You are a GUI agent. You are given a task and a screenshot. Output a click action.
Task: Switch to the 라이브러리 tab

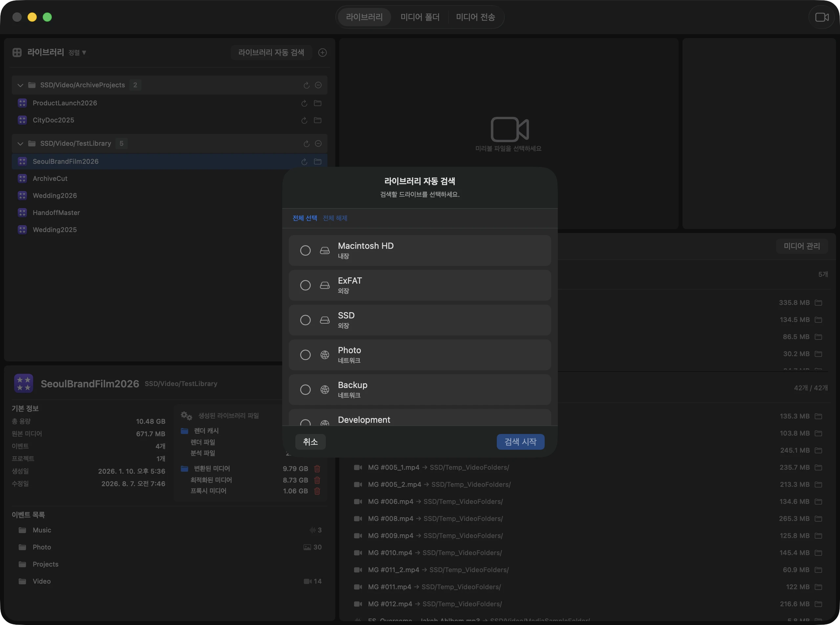(364, 17)
